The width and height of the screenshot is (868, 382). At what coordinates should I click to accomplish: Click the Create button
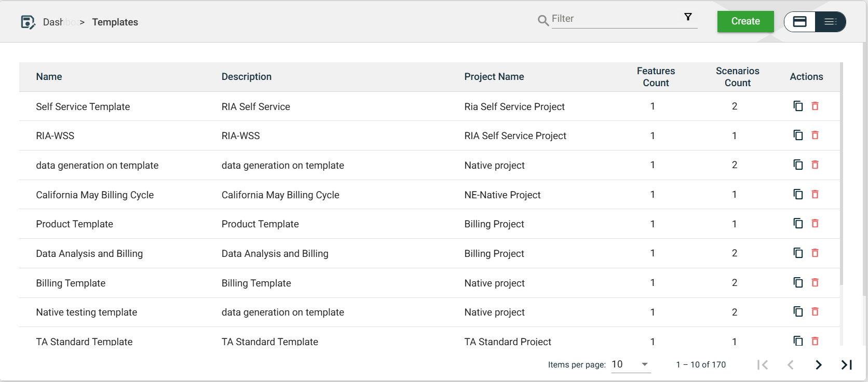coord(745,21)
